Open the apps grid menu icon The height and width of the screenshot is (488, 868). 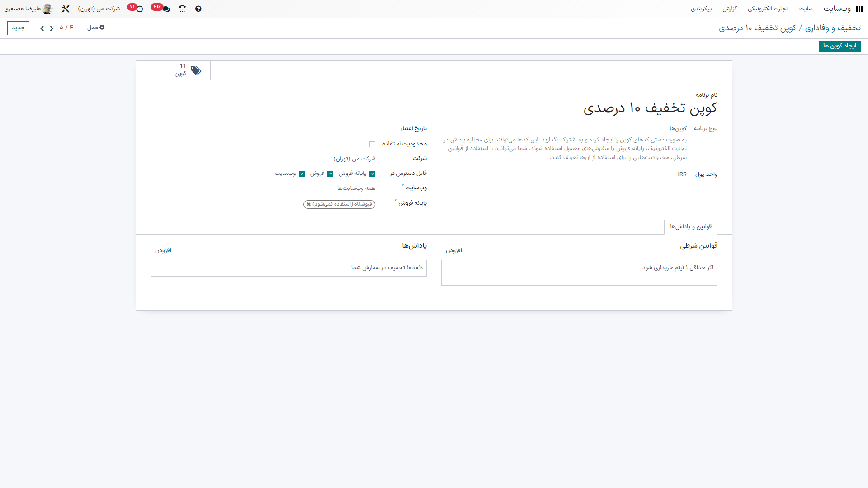click(859, 9)
